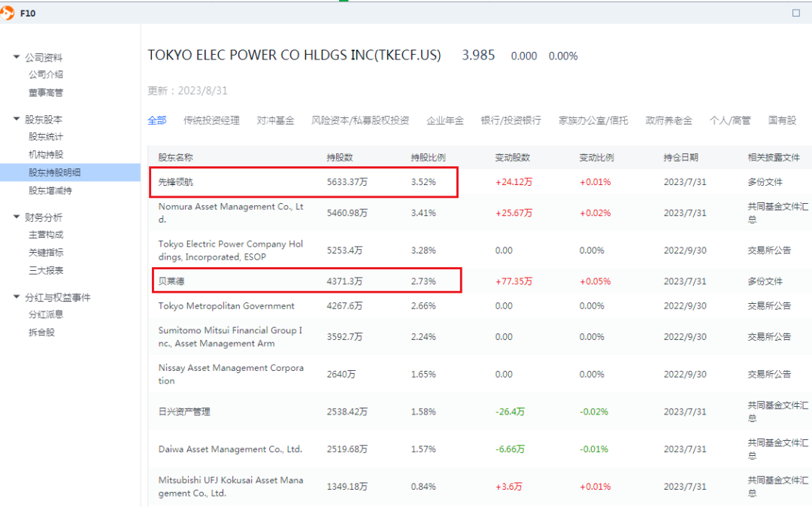
Task: Switch to the 银行/投资银行 tab
Action: tap(511, 120)
